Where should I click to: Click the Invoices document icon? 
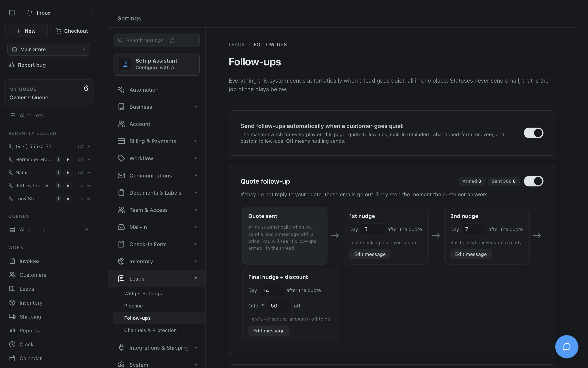pyautogui.click(x=12, y=261)
